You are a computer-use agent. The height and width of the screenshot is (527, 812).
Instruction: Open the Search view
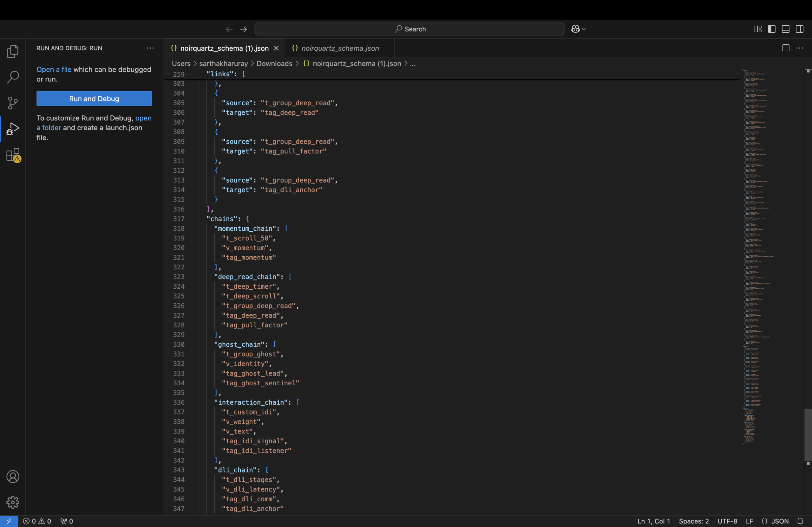(13, 77)
